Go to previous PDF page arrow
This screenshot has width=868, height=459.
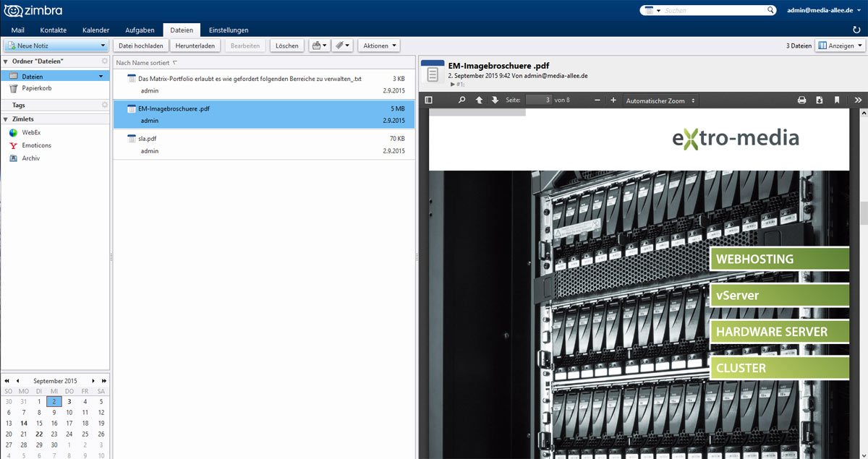(x=479, y=100)
